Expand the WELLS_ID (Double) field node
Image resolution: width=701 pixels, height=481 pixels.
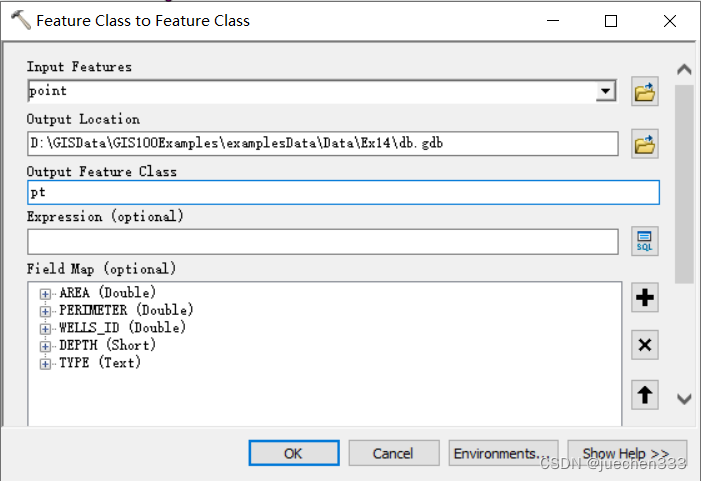[x=45, y=328]
